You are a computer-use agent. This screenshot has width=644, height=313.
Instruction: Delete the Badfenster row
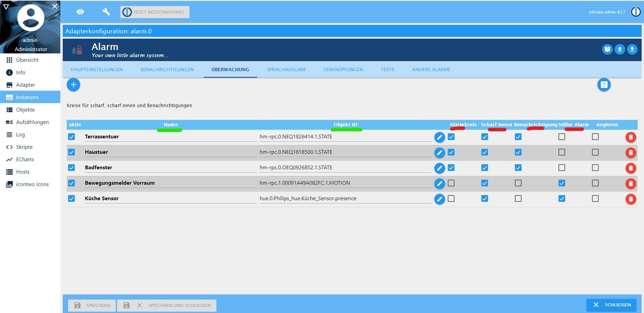(631, 168)
